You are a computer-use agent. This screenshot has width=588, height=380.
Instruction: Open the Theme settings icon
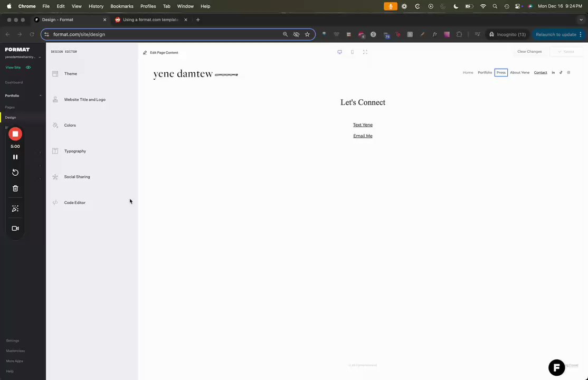tap(55, 74)
